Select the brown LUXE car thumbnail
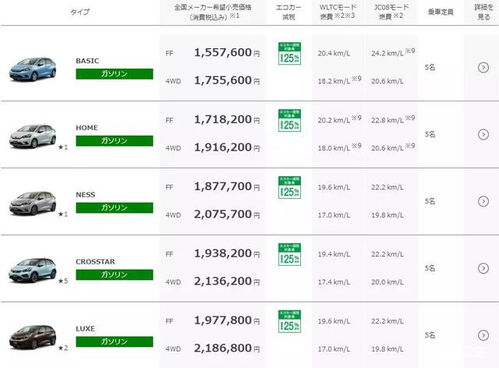 [x=32, y=337]
